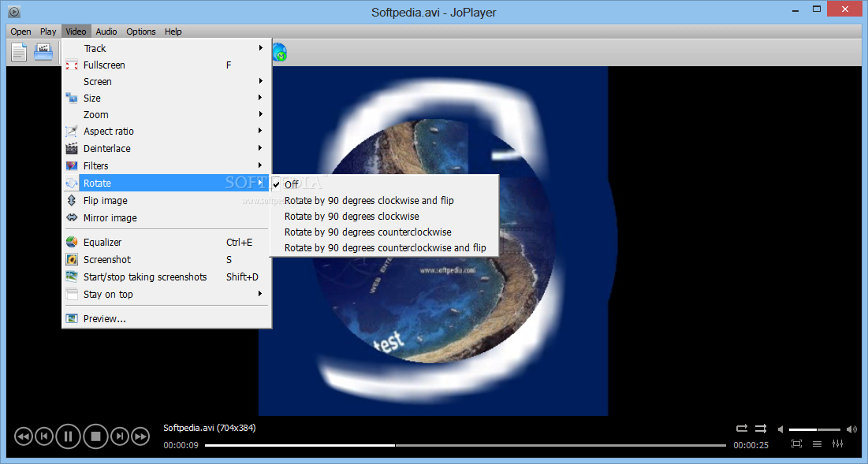Expand the Screen submenu arrow
The image size is (868, 464).
coord(260,81)
